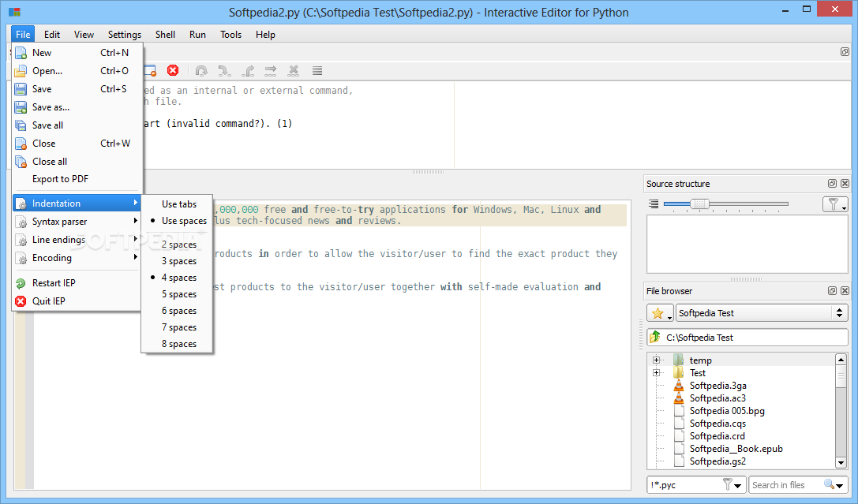Click the Close all icon in File menu
858x504 pixels.
click(x=21, y=162)
